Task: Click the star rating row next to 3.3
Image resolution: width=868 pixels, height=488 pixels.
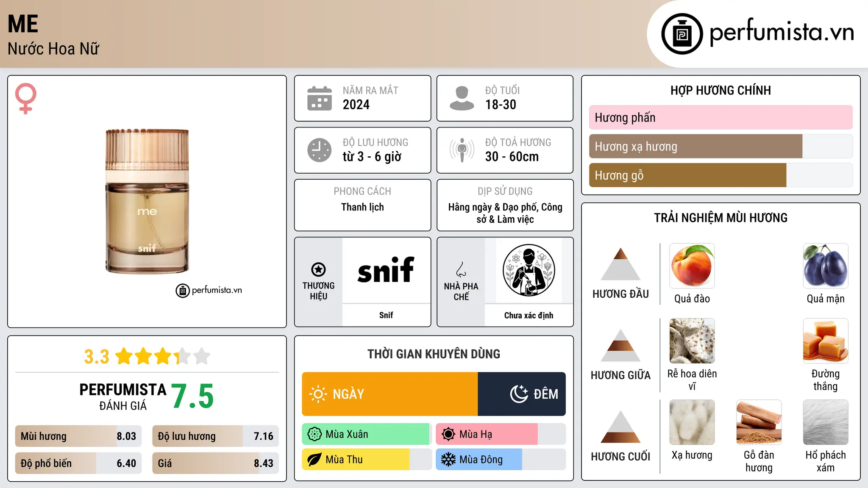Action: click(x=163, y=356)
